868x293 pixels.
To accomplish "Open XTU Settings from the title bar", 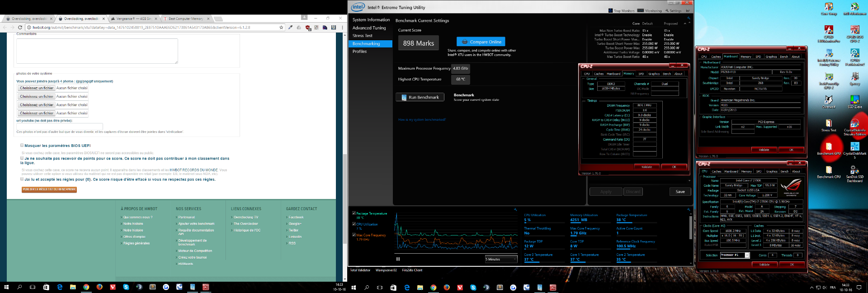I will 673,10.
